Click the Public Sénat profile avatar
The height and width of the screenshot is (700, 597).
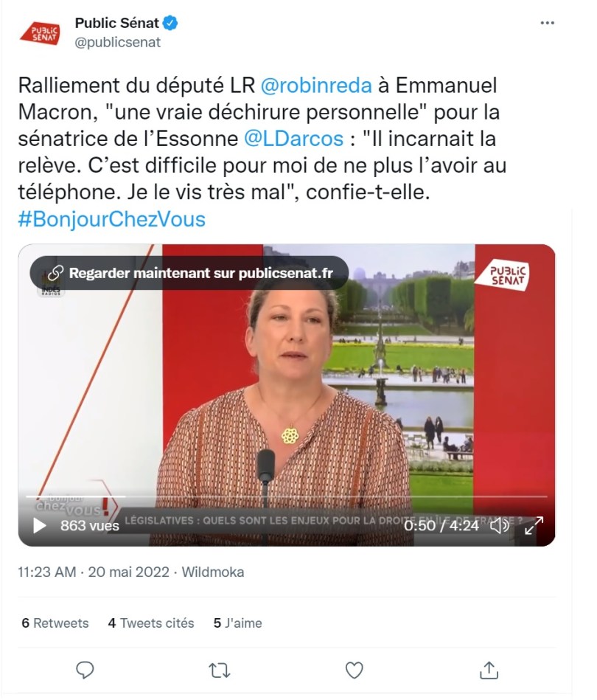click(x=40, y=33)
